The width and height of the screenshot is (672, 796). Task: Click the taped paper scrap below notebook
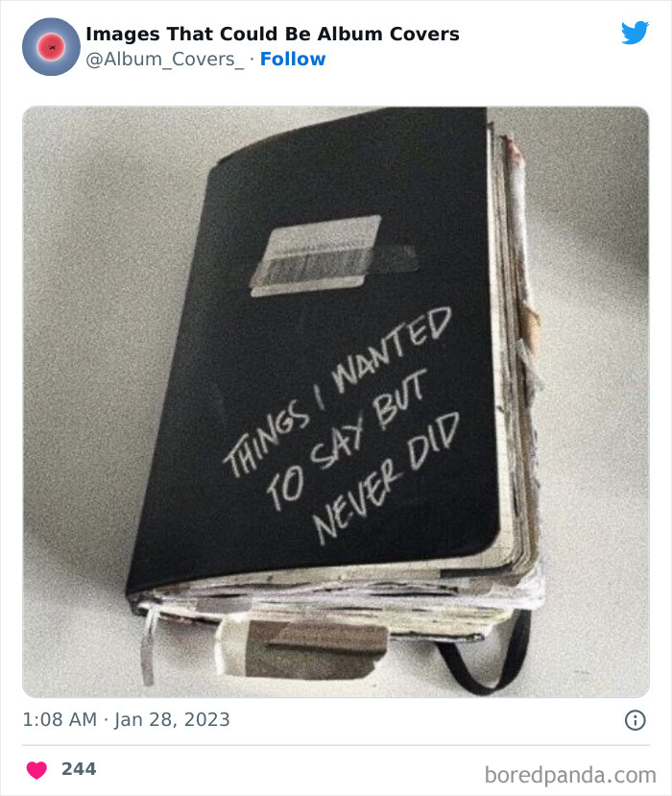302,650
